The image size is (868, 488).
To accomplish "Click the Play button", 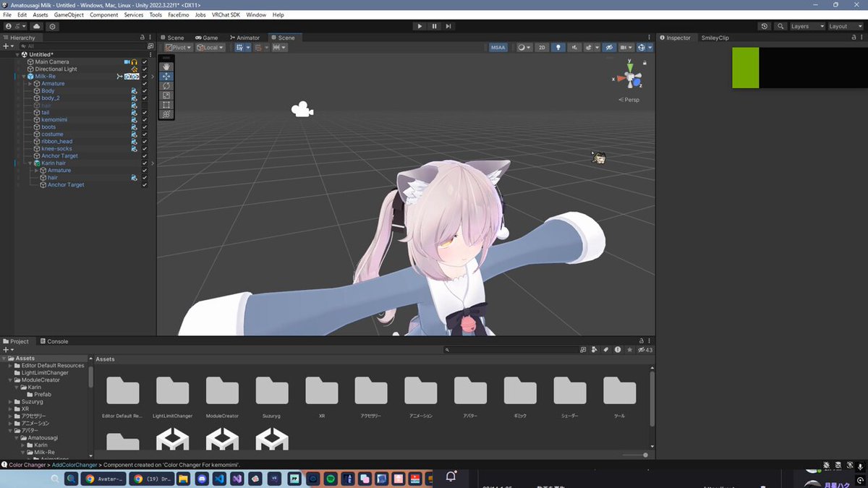I will [420, 26].
